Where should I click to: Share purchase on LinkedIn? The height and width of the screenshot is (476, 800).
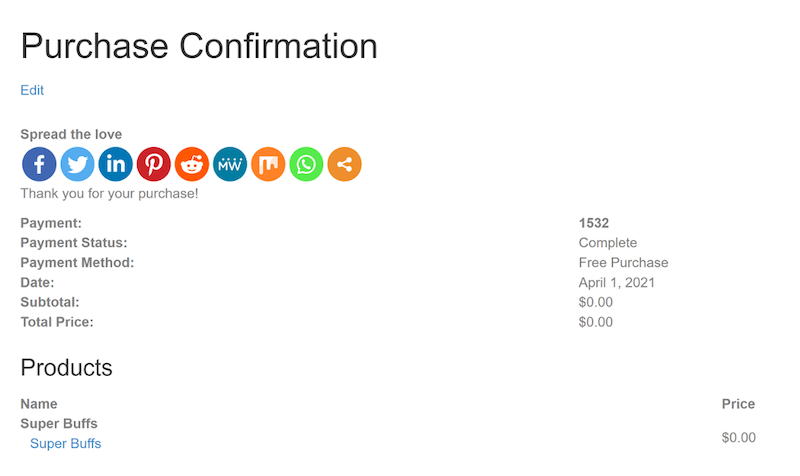pyautogui.click(x=115, y=164)
